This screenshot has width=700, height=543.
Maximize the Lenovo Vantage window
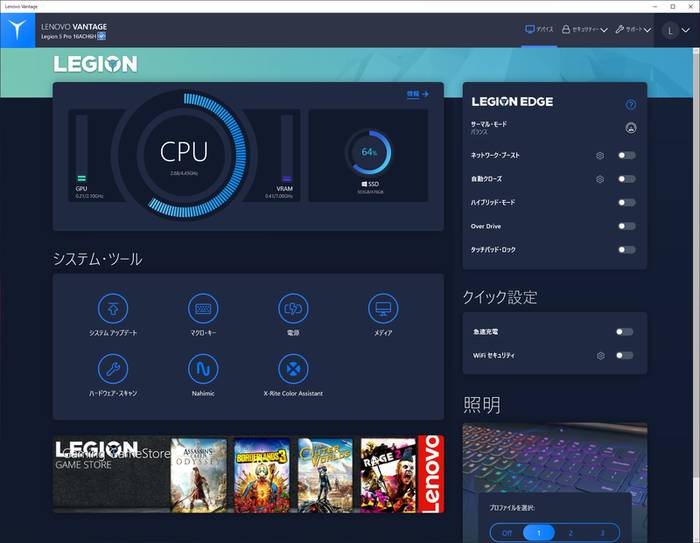pyautogui.click(x=673, y=6)
